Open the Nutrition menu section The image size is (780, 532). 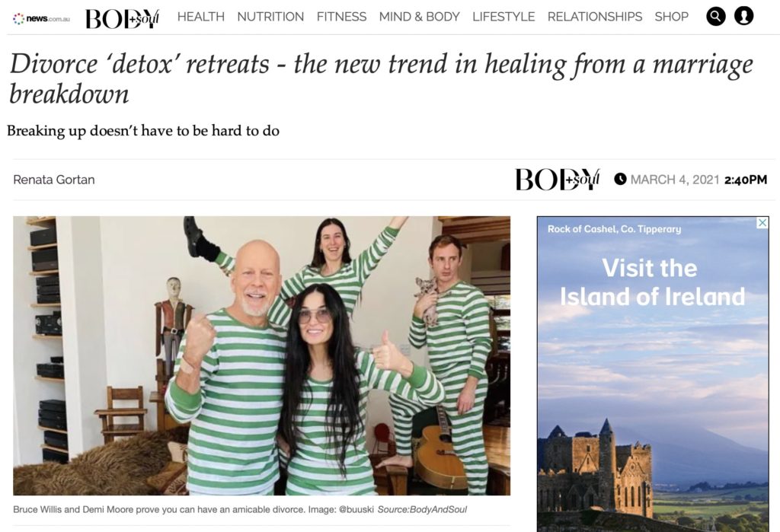tap(270, 17)
